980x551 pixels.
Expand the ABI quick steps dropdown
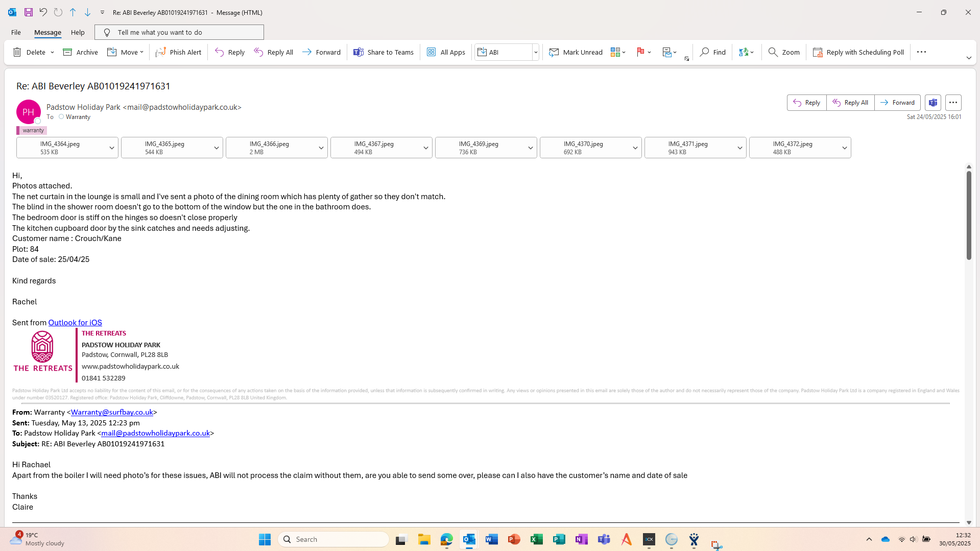[x=535, y=52]
